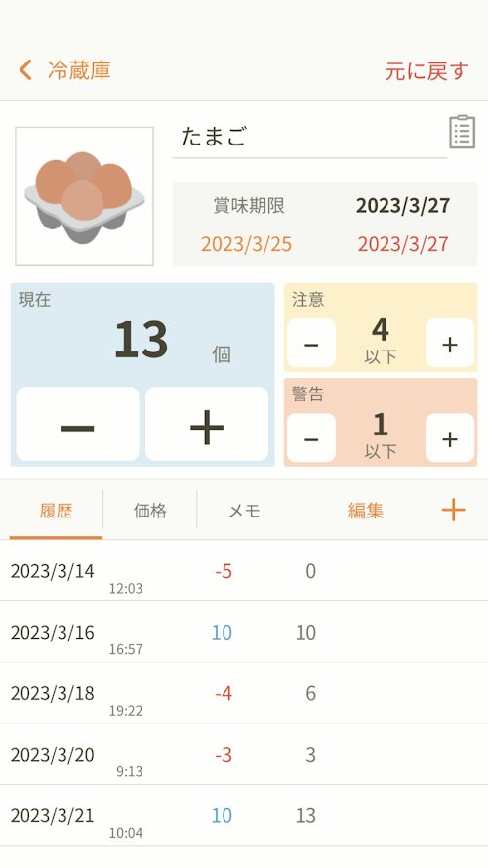Select the 2023/3/18 history entry
This screenshot has height=868, width=488.
[244, 693]
